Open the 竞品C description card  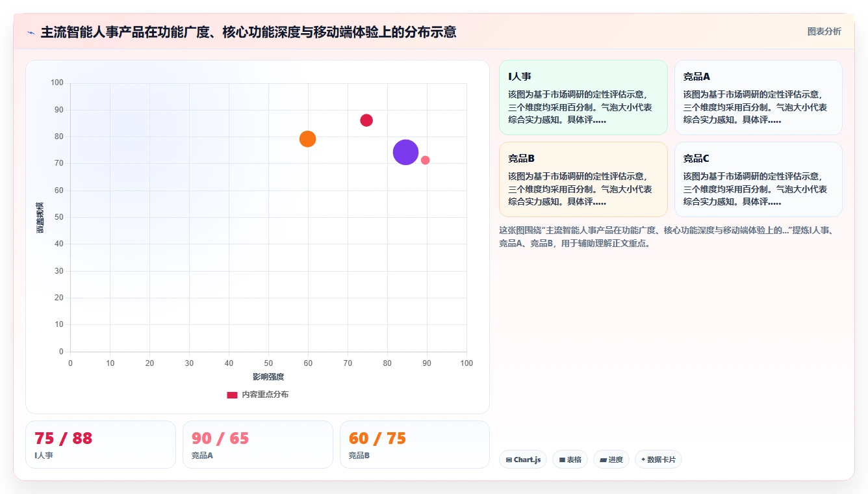[x=758, y=179]
